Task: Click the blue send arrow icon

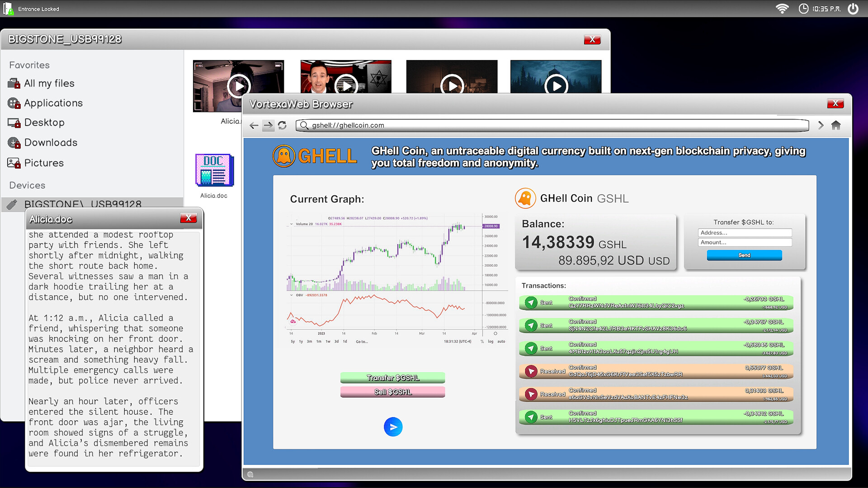Action: 393,427
